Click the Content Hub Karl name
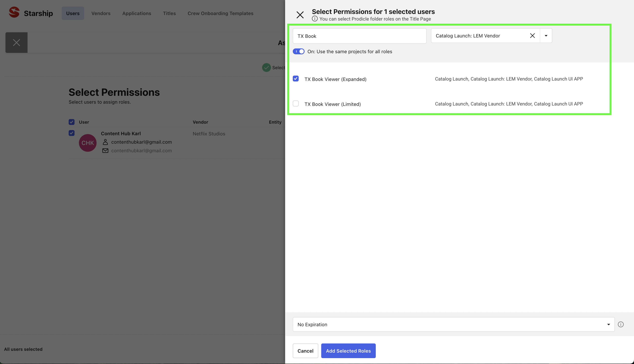The image size is (634, 364). click(121, 134)
